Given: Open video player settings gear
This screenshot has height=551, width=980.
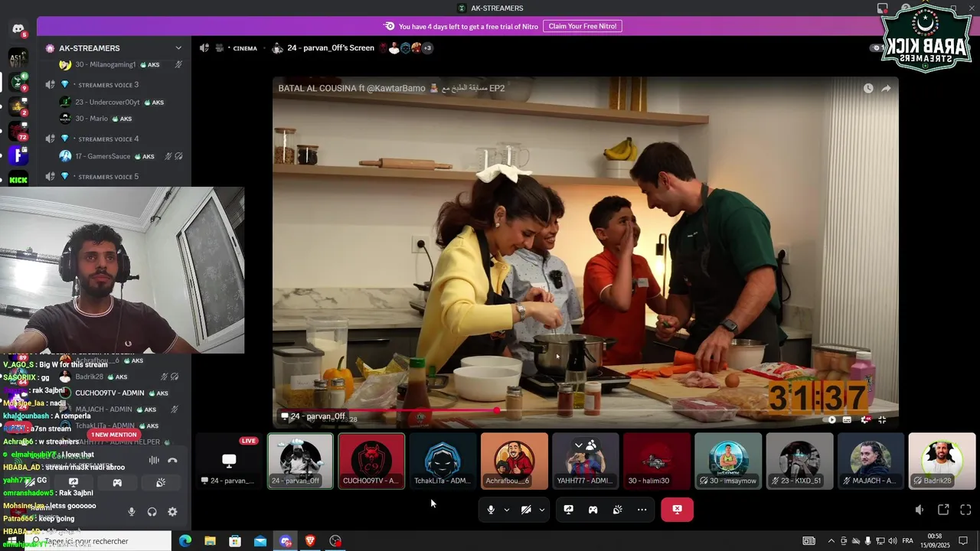Looking at the screenshot, I should [x=865, y=419].
